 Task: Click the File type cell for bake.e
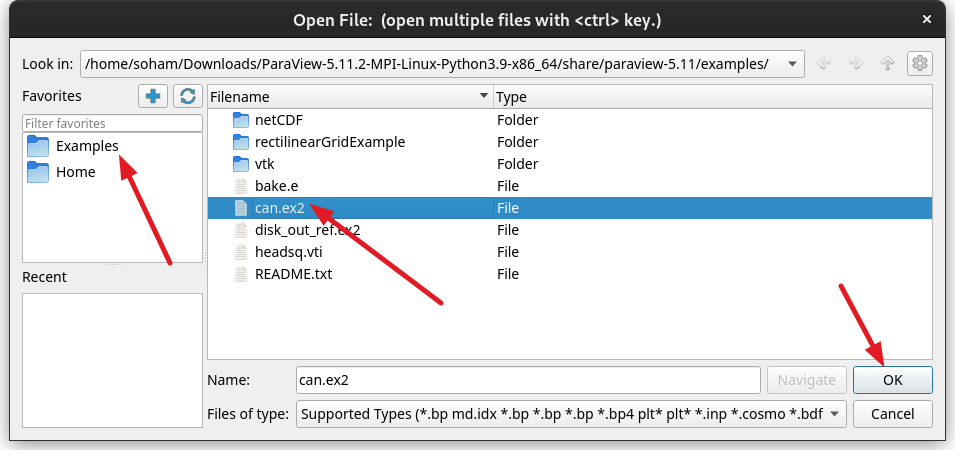pos(508,186)
